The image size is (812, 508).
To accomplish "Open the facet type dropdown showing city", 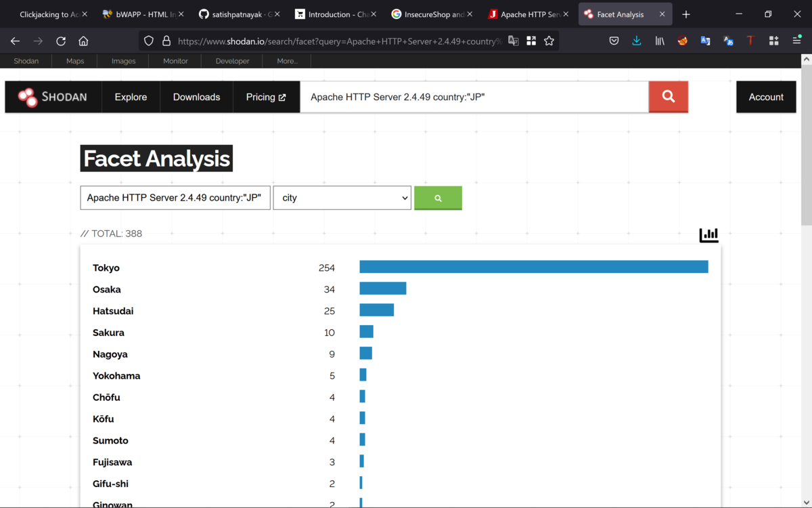I will click(342, 198).
